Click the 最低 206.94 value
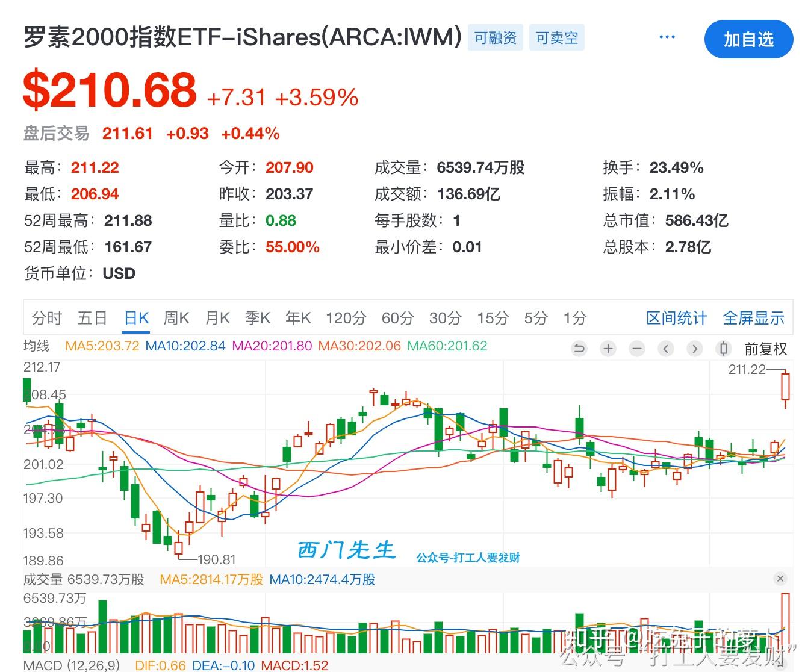802x672 pixels. 95,194
